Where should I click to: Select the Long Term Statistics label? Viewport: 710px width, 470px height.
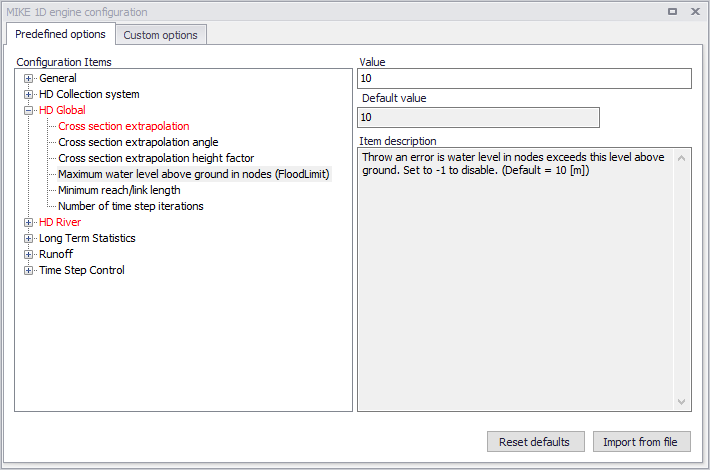coord(87,238)
